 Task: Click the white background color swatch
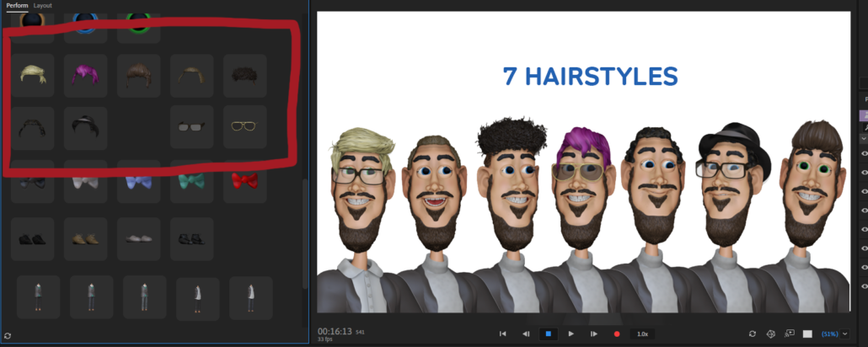807,334
